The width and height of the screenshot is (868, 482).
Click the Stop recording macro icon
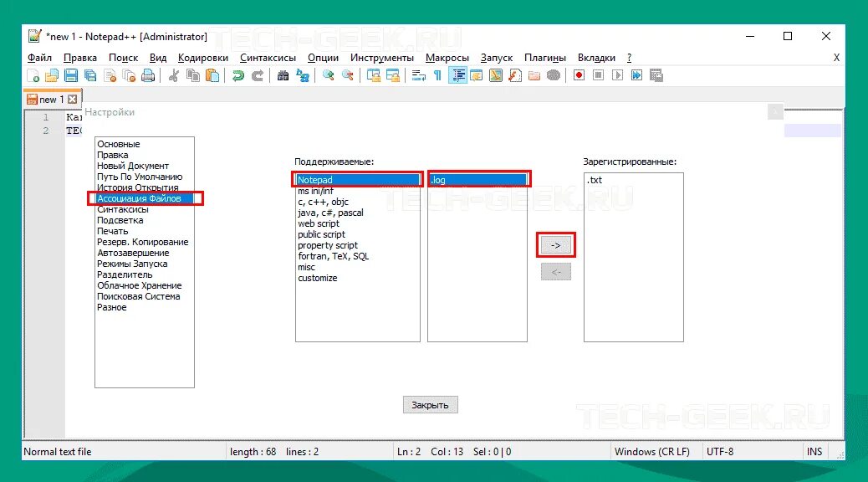click(599, 75)
